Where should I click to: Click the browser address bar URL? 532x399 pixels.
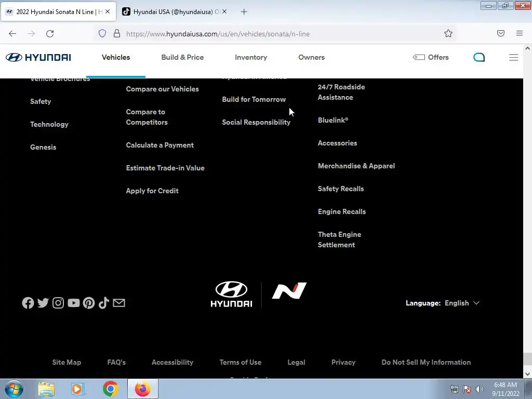(x=218, y=34)
